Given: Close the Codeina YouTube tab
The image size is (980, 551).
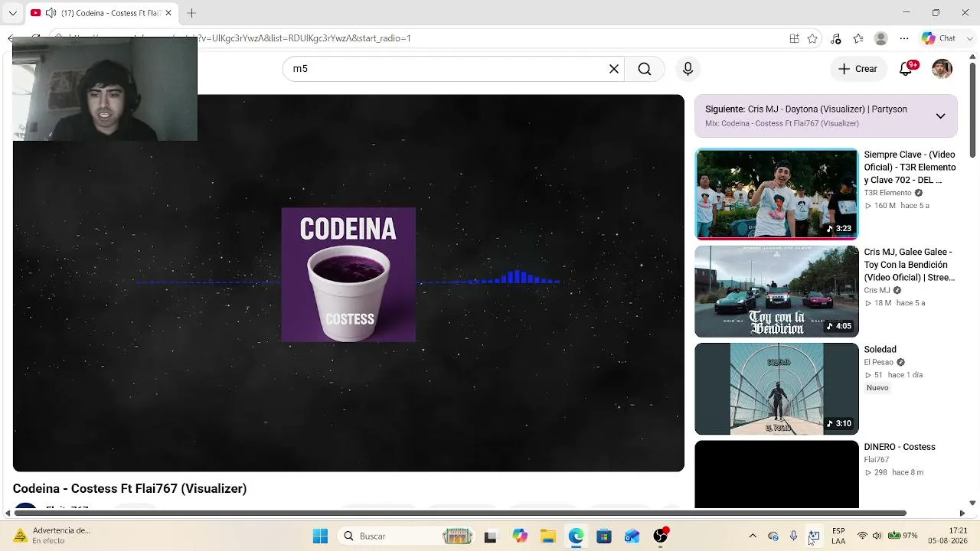Looking at the screenshot, I should [168, 13].
